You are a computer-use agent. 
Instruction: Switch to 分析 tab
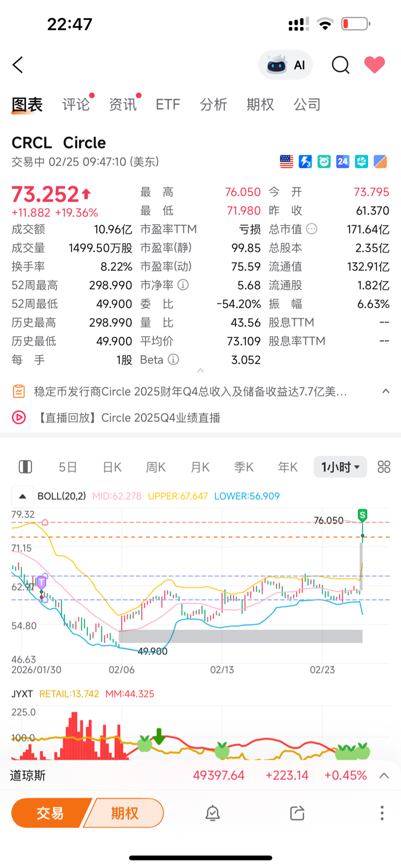(214, 104)
